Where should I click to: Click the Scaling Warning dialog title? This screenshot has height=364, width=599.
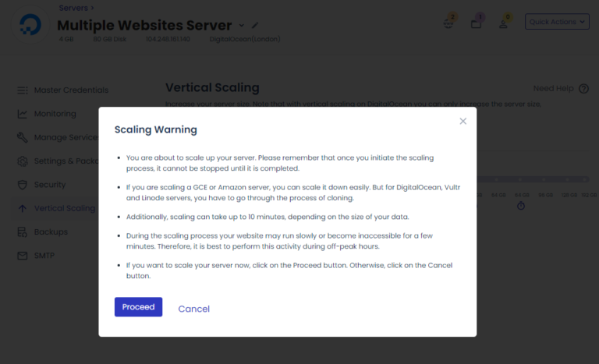tap(156, 129)
